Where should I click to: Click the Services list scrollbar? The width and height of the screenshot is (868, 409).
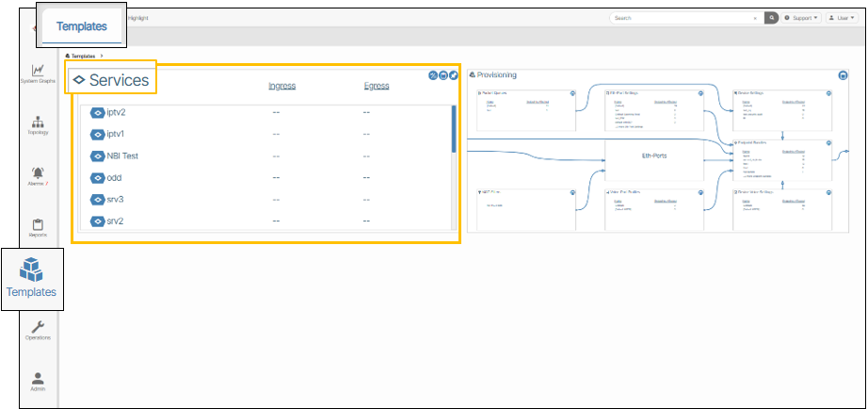(x=454, y=127)
